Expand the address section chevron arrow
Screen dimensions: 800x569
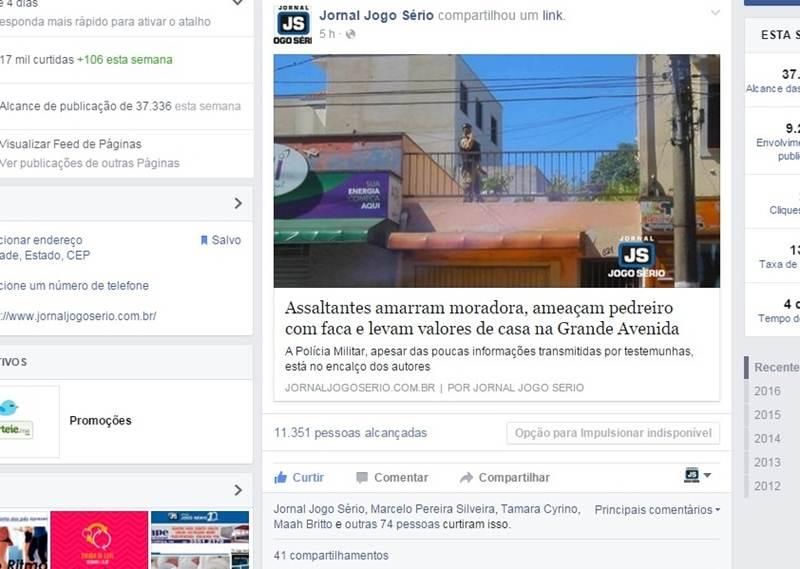[x=238, y=203]
